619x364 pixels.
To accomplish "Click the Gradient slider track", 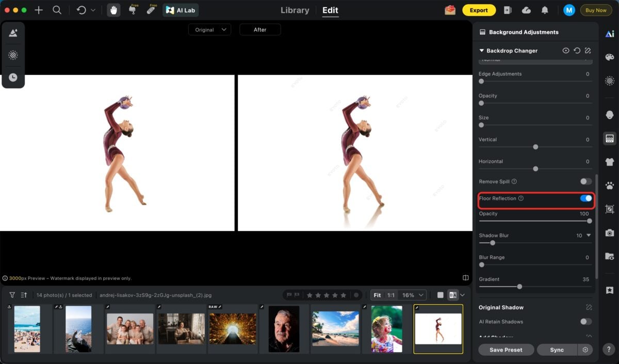I will click(552, 287).
